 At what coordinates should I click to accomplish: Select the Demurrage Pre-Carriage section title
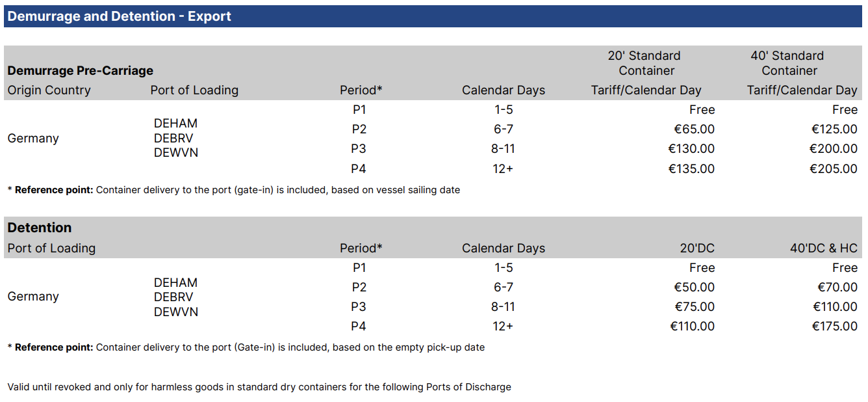pyautogui.click(x=81, y=70)
